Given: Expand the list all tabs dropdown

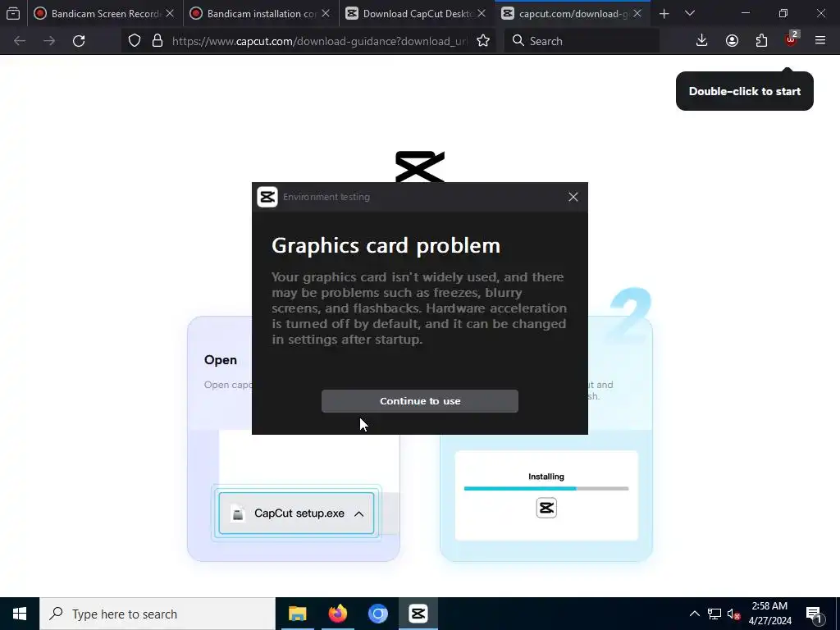Looking at the screenshot, I should [690, 13].
